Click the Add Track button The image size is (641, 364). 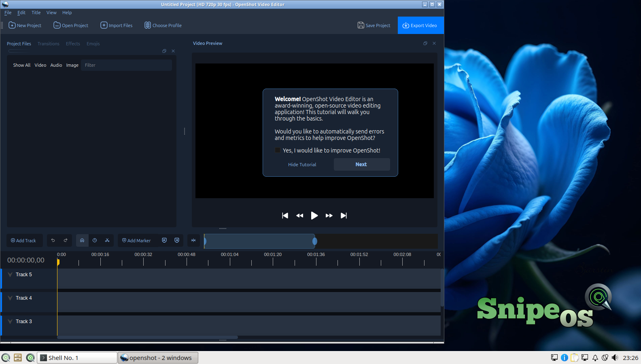(x=23, y=241)
